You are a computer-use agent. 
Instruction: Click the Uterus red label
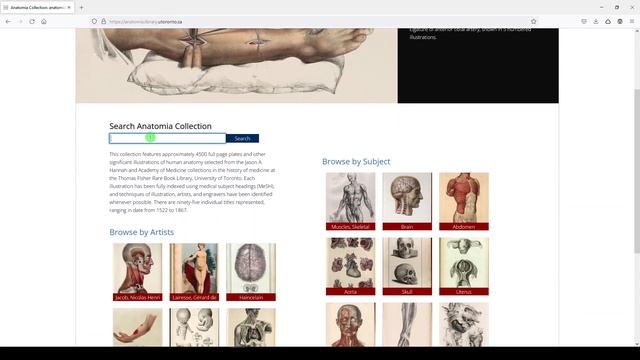(x=464, y=292)
